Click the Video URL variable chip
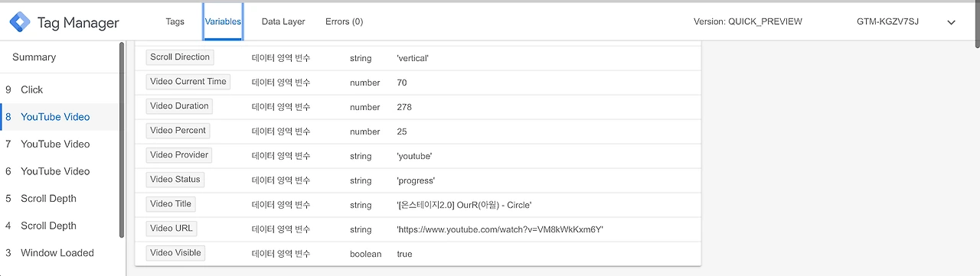 pyautogui.click(x=171, y=229)
